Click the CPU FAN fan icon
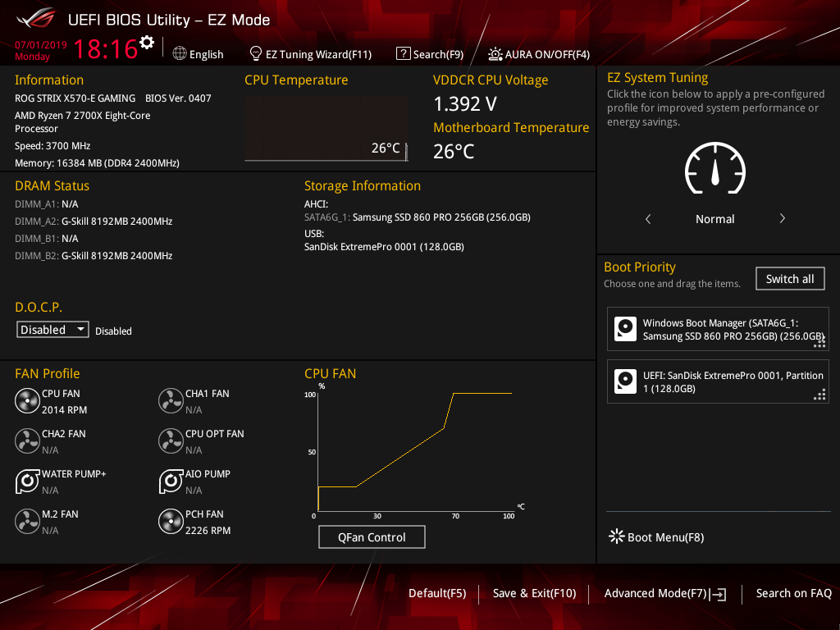The height and width of the screenshot is (630, 840). coord(27,400)
